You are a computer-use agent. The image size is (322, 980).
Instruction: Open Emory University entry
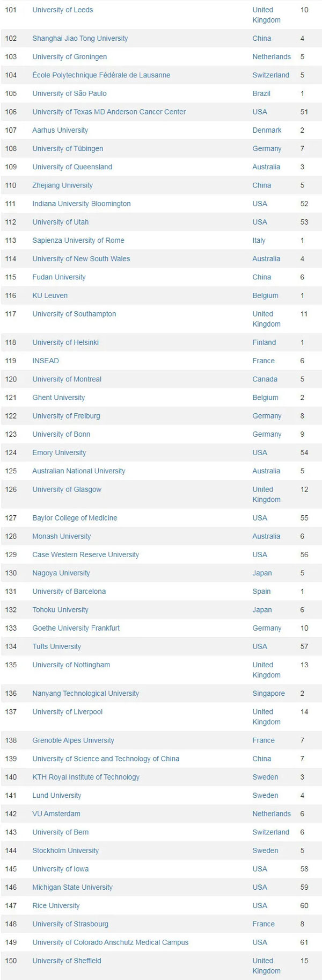(59, 452)
